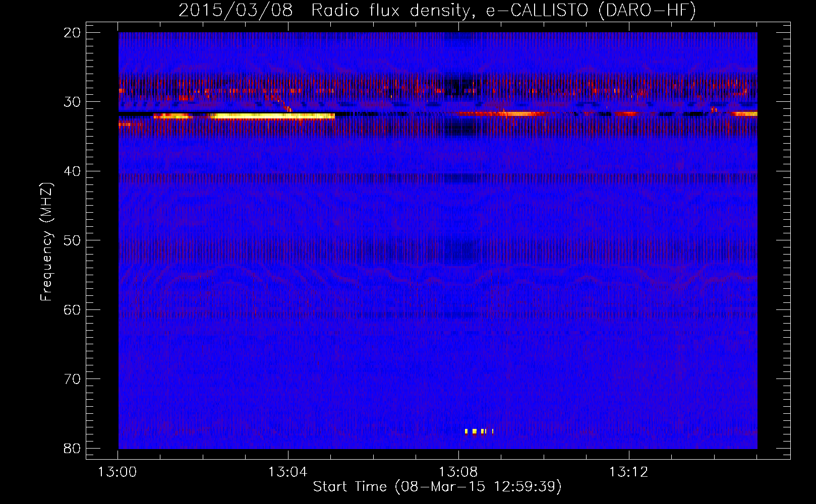816x504 pixels.
Task: Click the 'Frequency (MHZ)' axis label
Action: [x=46, y=242]
